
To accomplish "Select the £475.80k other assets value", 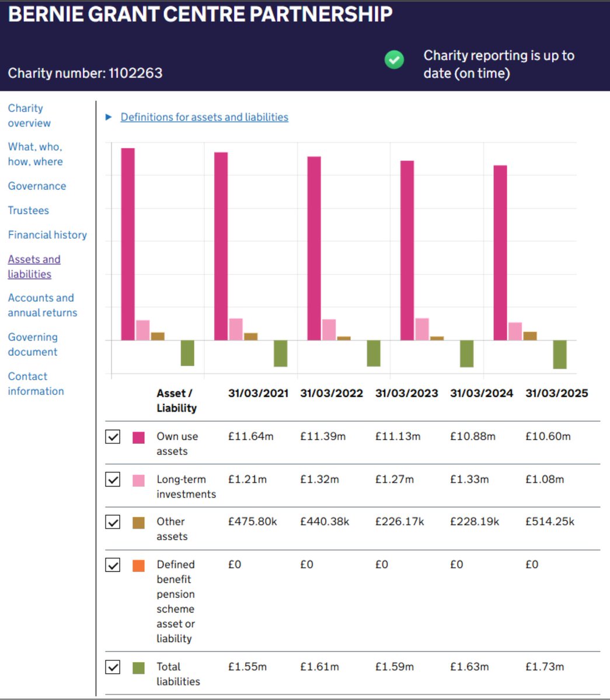I will pos(253,521).
